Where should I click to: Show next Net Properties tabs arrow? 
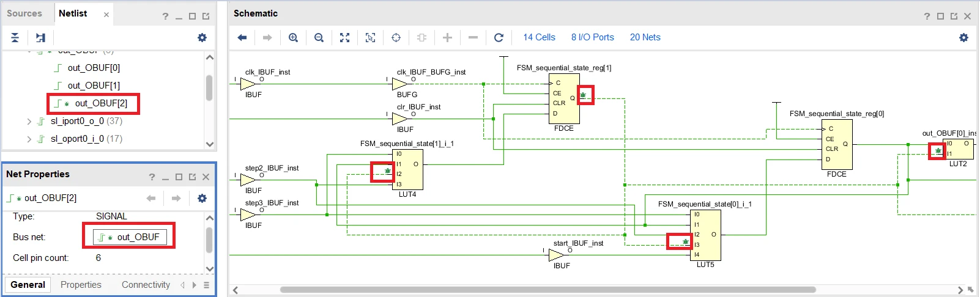[195, 285]
